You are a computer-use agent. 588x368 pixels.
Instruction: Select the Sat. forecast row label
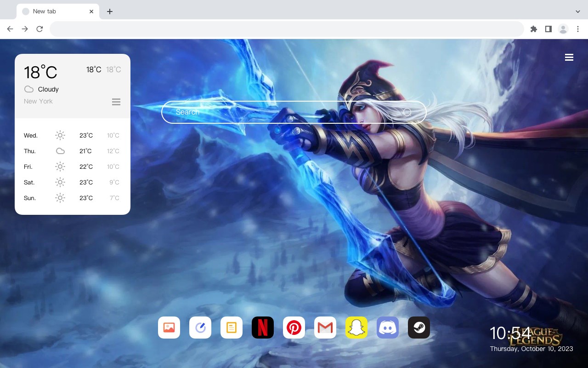pos(29,182)
